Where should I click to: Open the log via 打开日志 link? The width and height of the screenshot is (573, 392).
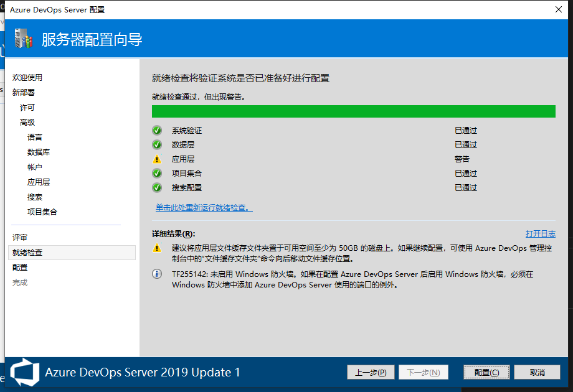540,234
